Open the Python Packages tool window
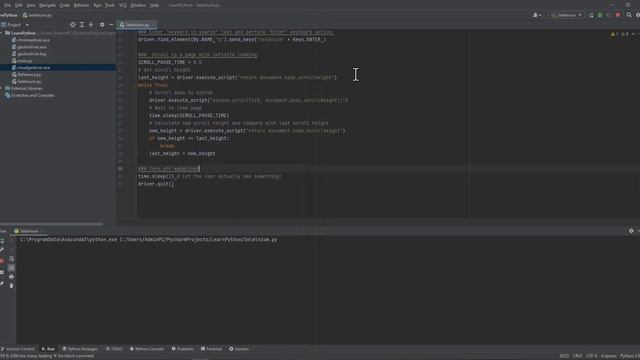 (x=80, y=349)
